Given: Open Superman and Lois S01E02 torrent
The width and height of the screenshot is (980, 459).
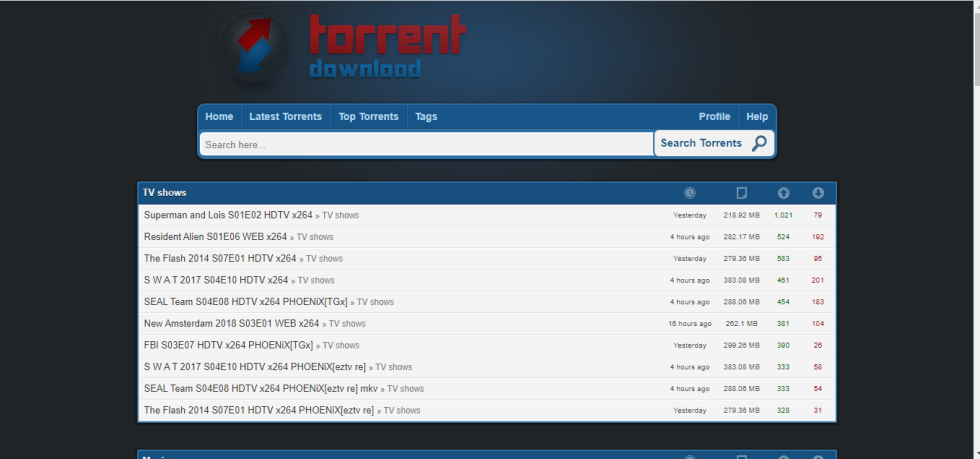Looking at the screenshot, I should tap(228, 215).
